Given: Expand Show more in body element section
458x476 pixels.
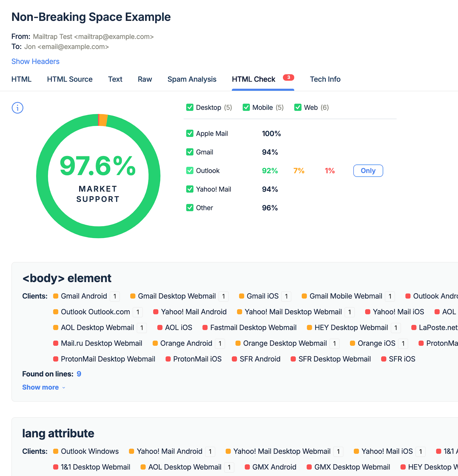Looking at the screenshot, I should point(43,387).
